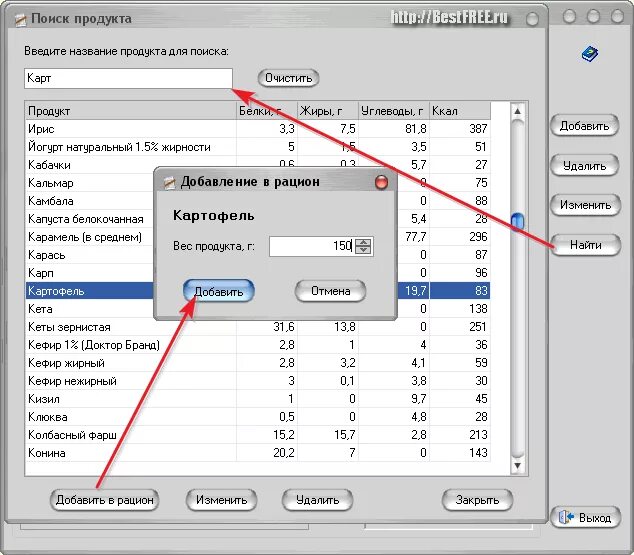Click Изменить button below the product table

(222, 500)
